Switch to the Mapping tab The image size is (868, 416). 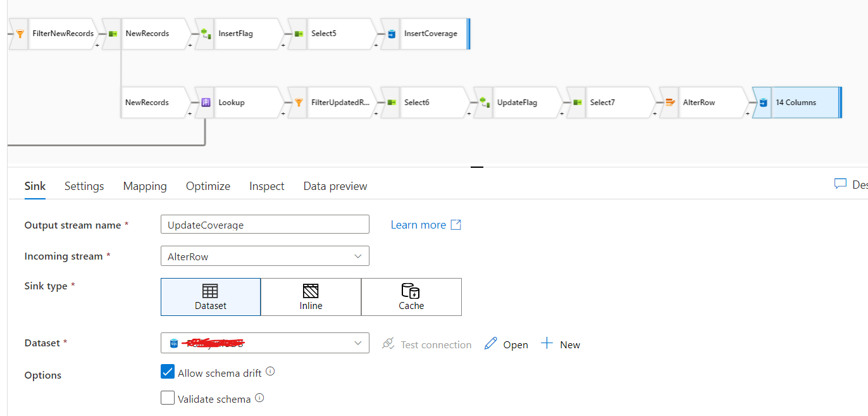tap(144, 186)
